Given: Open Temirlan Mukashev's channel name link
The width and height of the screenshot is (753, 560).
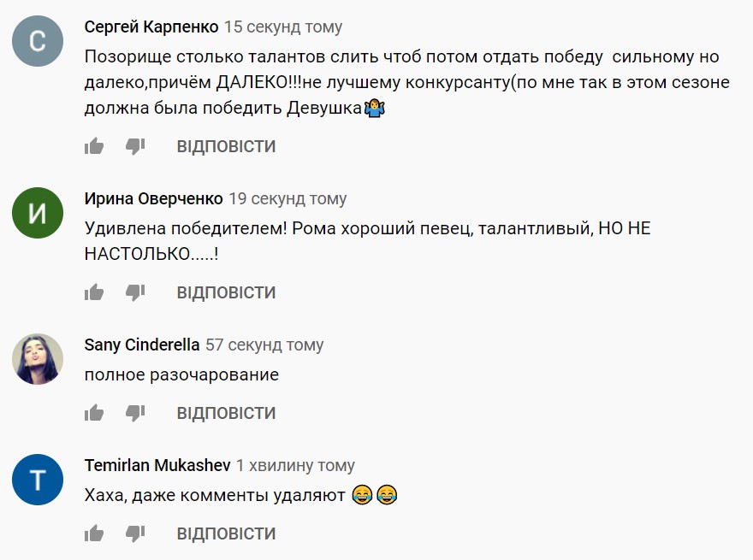Looking at the screenshot, I should 157,466.
